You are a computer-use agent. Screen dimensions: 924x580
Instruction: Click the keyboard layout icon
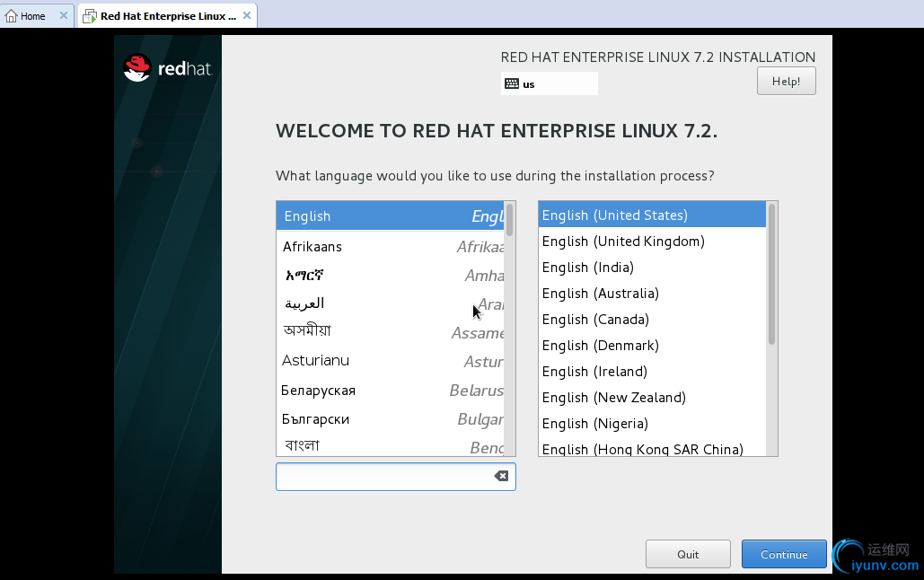(x=512, y=83)
